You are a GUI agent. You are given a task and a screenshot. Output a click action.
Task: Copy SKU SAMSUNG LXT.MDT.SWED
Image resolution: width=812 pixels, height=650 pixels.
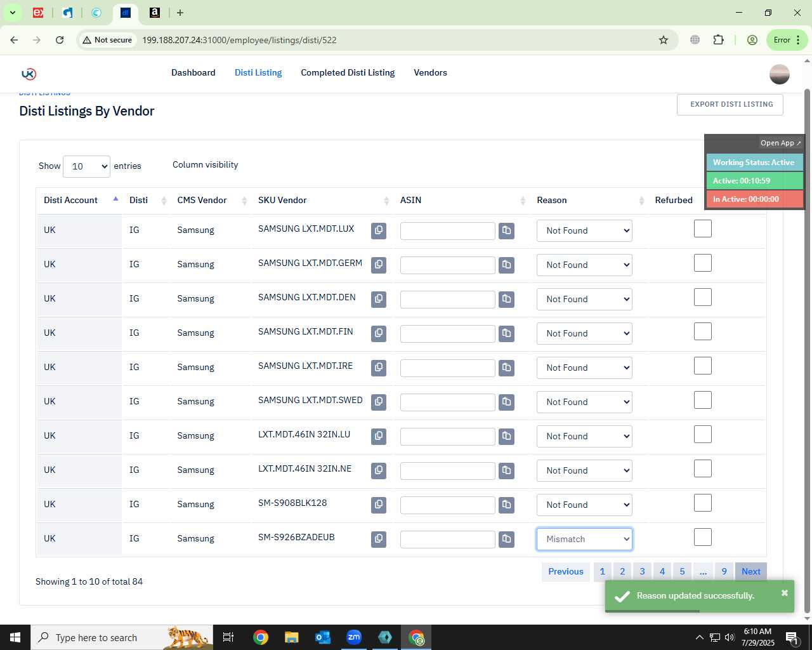coord(379,402)
